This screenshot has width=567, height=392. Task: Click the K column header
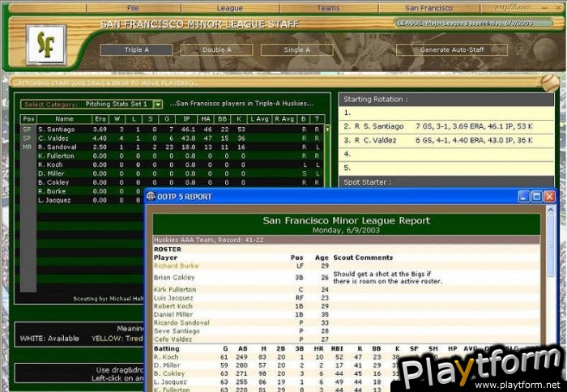coord(239,119)
